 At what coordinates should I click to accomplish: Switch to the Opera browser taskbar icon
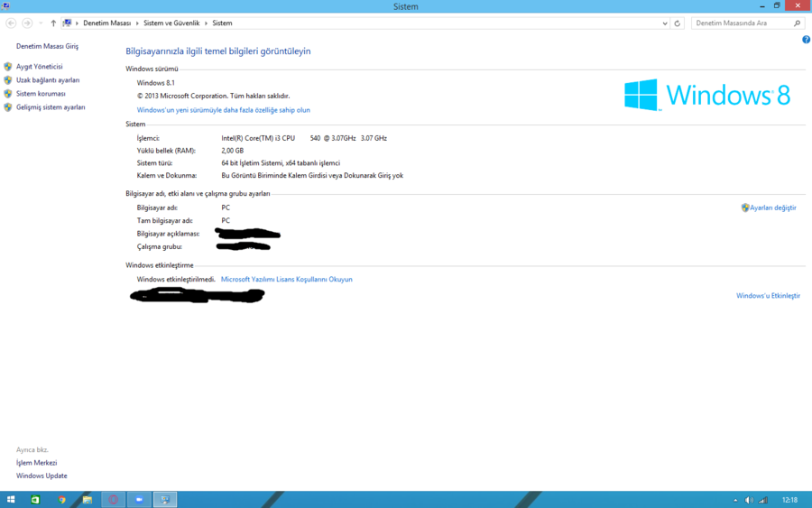point(113,500)
